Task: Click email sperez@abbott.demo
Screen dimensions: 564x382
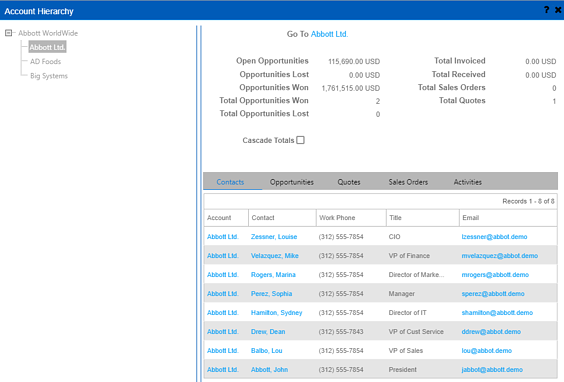Action: [493, 294]
